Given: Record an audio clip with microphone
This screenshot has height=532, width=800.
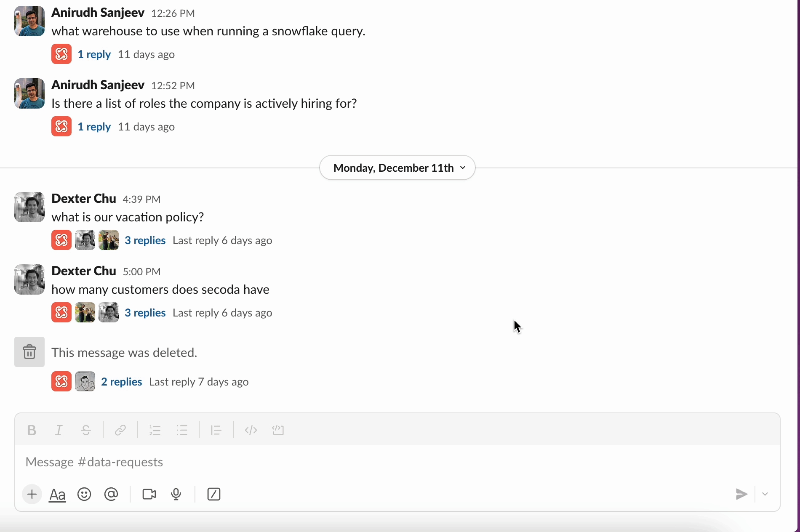Looking at the screenshot, I should click(176, 494).
